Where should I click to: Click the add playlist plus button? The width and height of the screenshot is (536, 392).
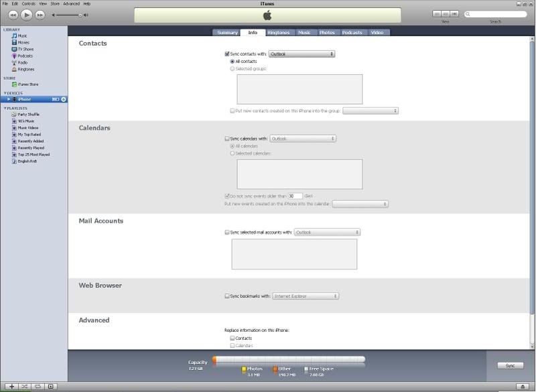(11, 387)
